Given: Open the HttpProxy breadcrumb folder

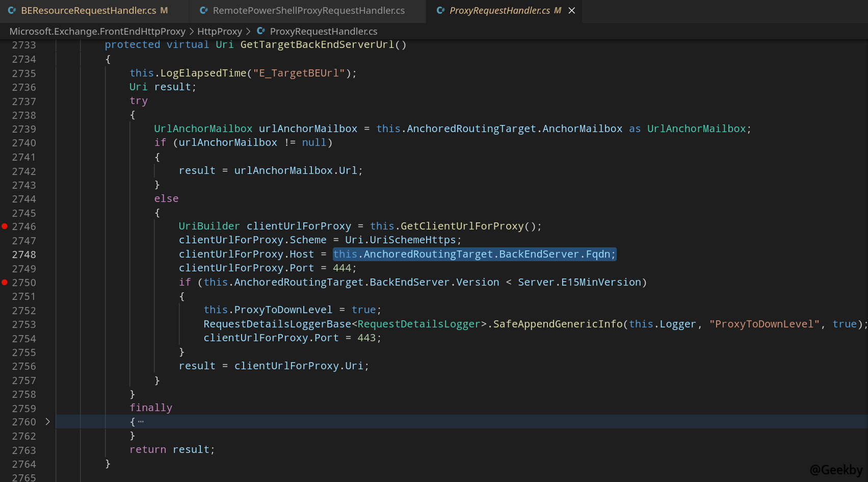Looking at the screenshot, I should 219,31.
